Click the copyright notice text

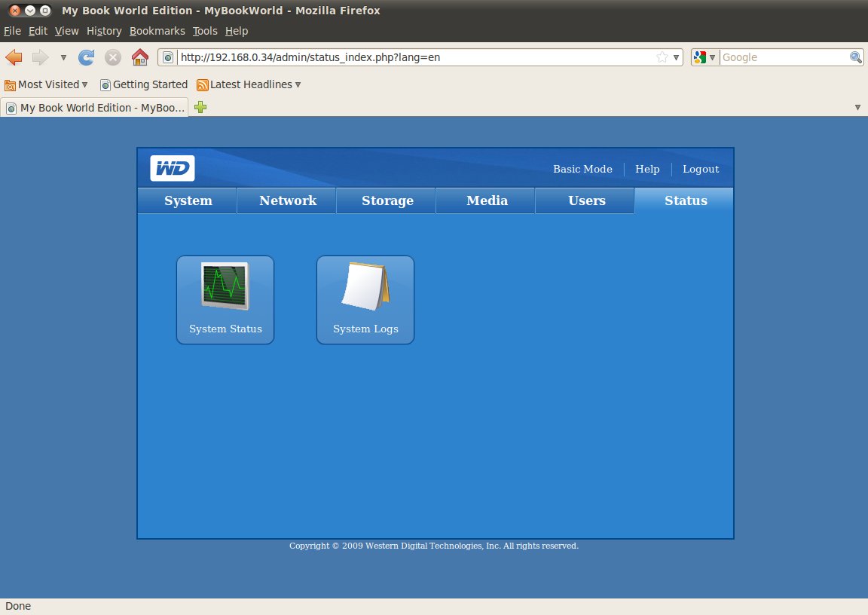click(x=433, y=546)
